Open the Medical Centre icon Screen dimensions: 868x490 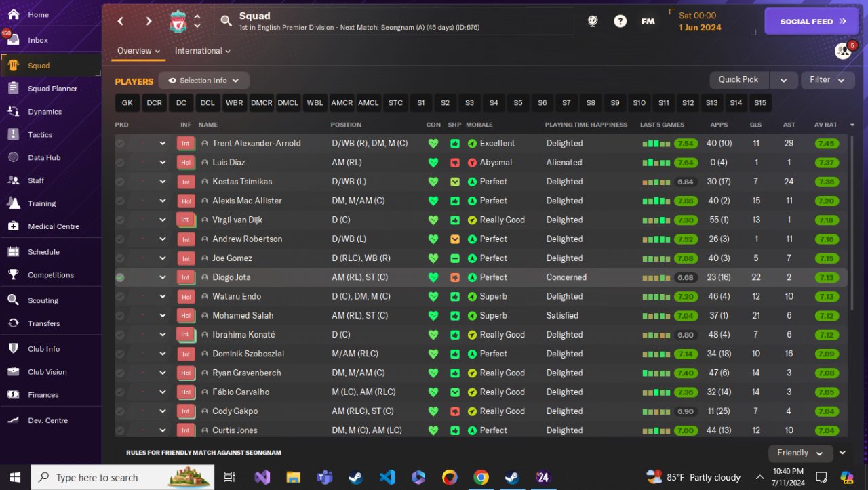tap(14, 226)
